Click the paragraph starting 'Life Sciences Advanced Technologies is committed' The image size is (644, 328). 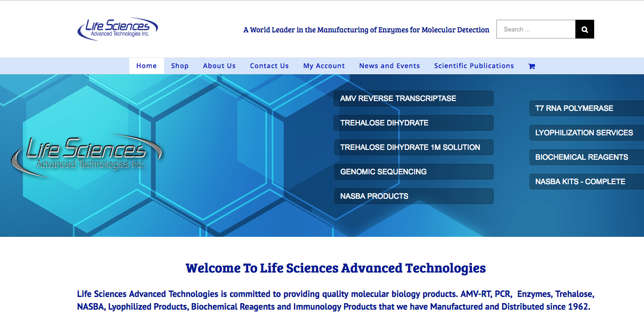point(336,300)
